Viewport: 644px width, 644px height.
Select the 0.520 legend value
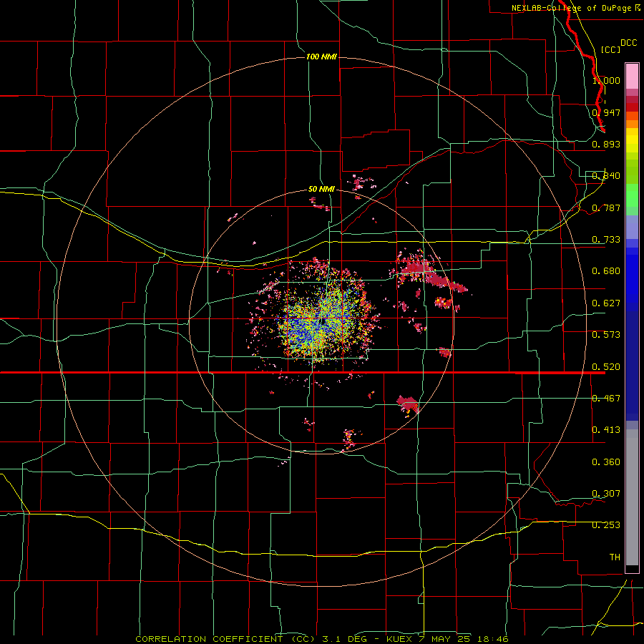pos(606,367)
